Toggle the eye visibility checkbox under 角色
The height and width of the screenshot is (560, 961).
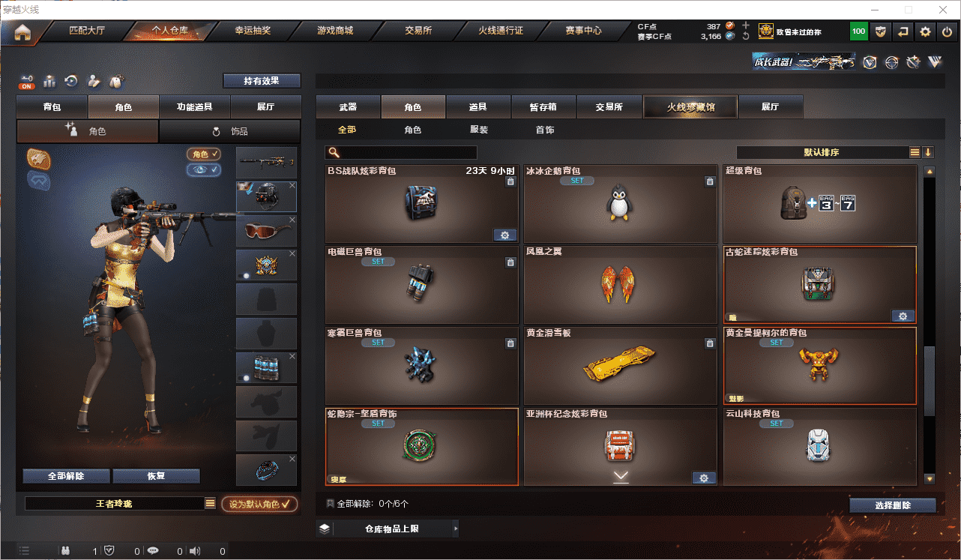[204, 170]
